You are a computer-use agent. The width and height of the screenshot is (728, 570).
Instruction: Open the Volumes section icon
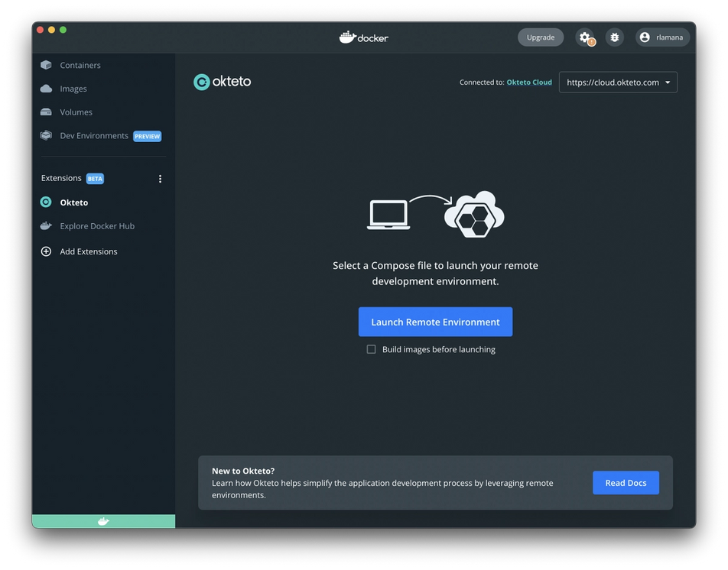[x=46, y=112]
